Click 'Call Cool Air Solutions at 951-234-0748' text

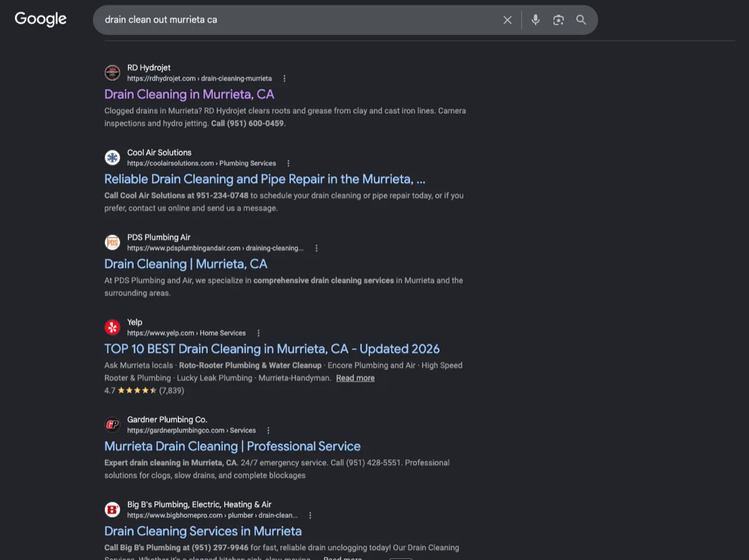pos(177,196)
